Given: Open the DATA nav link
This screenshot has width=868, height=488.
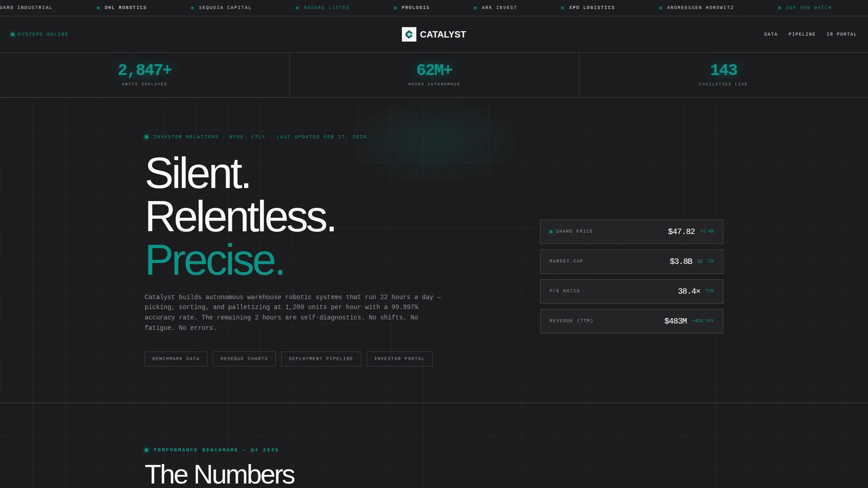Looking at the screenshot, I should (x=771, y=34).
